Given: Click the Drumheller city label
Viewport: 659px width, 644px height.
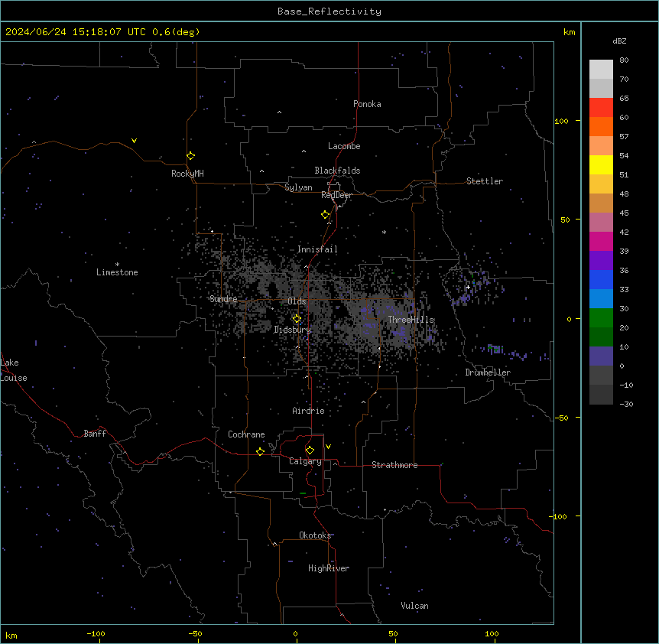Looking at the screenshot, I should [x=488, y=372].
